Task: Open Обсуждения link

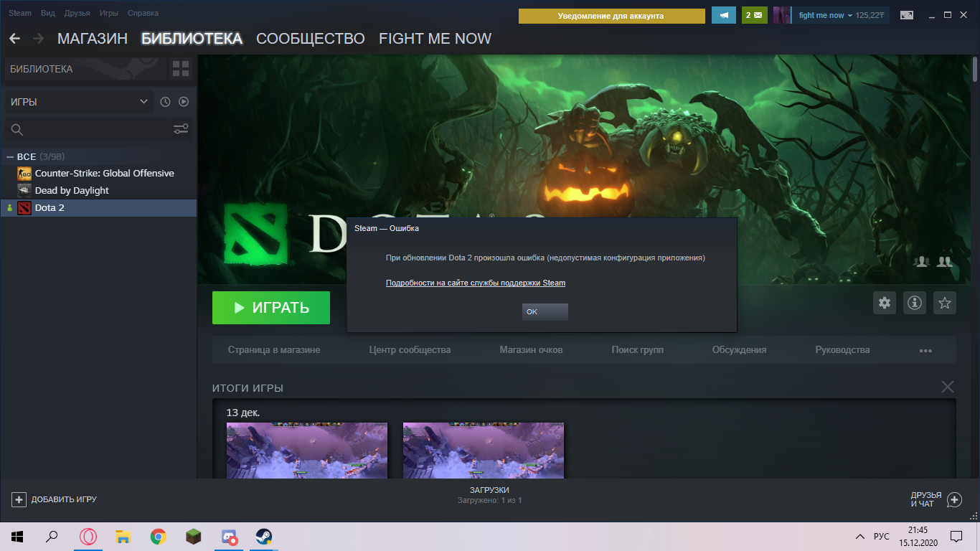Action: (739, 350)
